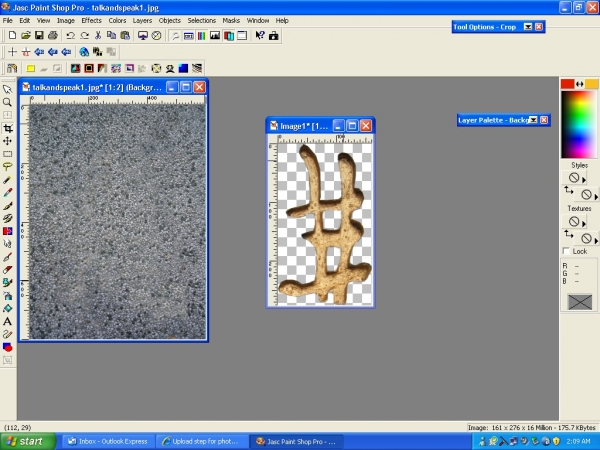Click the Paste clipboard icon
Screen dimensions: 600x450
coord(125,36)
